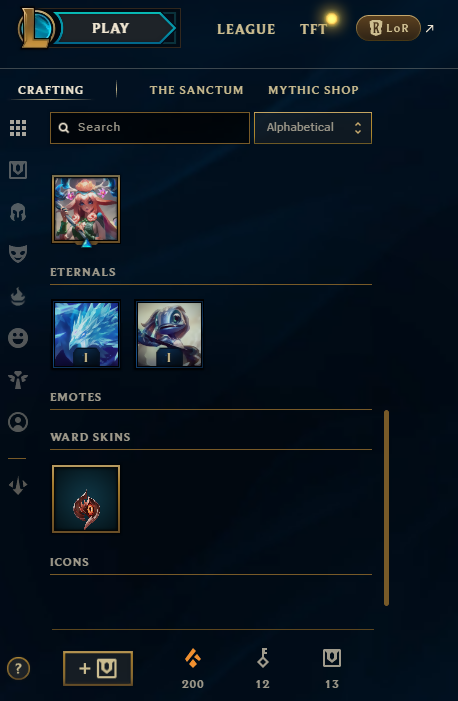458x701 pixels.
Task: Select the all items grid filter icon
Action: (18, 128)
